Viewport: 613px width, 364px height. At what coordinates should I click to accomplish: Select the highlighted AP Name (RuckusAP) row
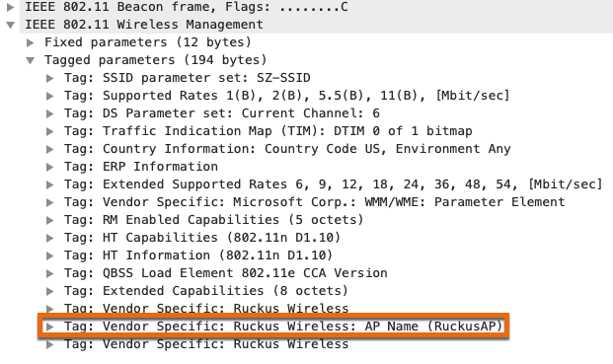pyautogui.click(x=273, y=327)
